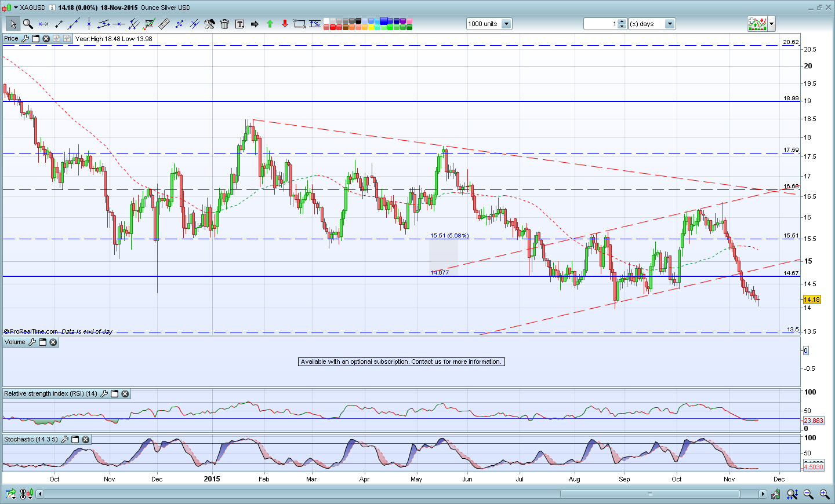Click the current price label 14.18

click(812, 300)
